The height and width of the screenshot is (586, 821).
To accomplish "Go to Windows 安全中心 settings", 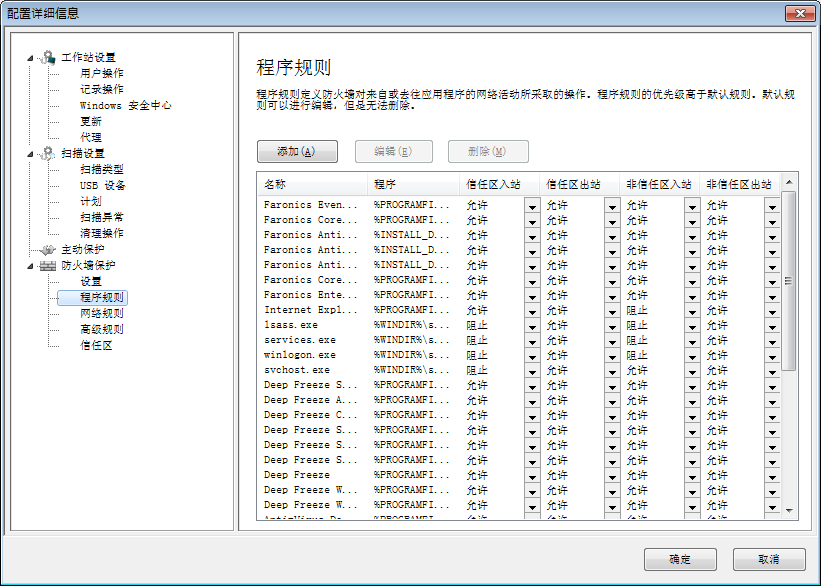I will (126, 105).
